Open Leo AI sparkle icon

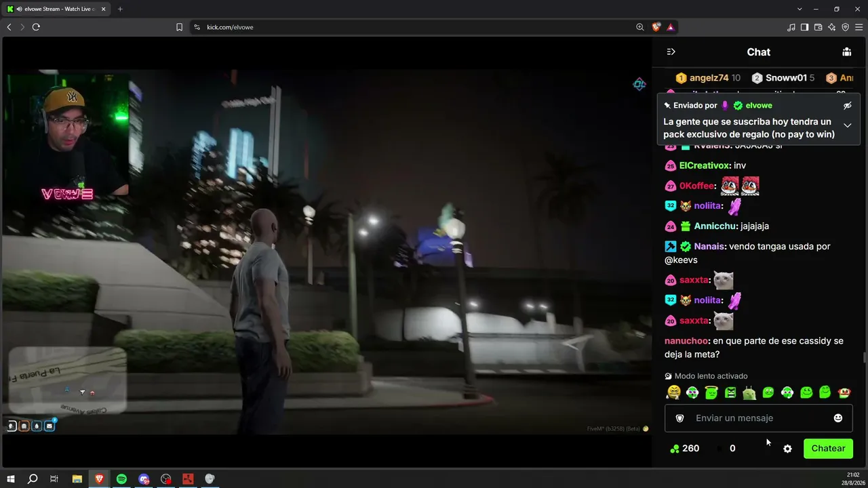831,27
